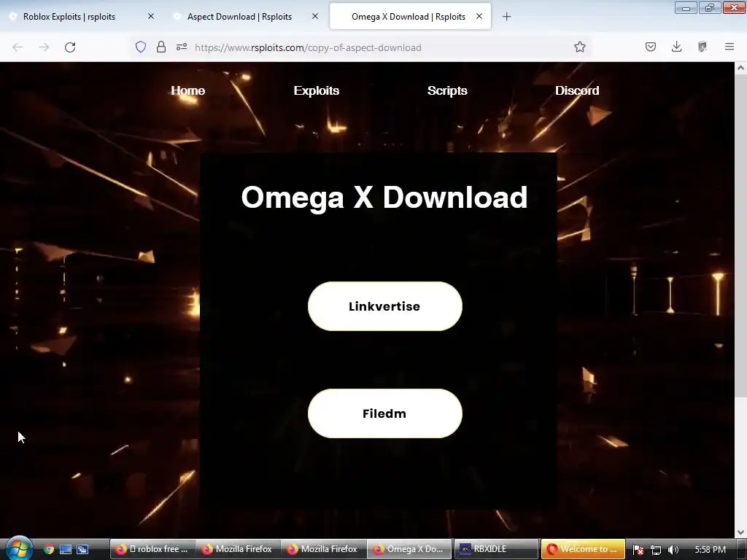The height and width of the screenshot is (560, 747).
Task: Click the show desktop quick launch icon
Action: pos(65,549)
